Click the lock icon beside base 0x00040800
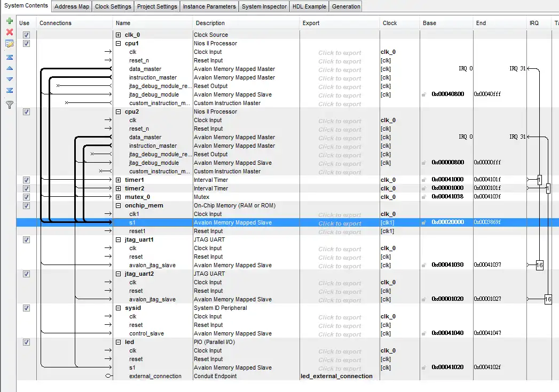The image size is (559, 392). [x=424, y=94]
